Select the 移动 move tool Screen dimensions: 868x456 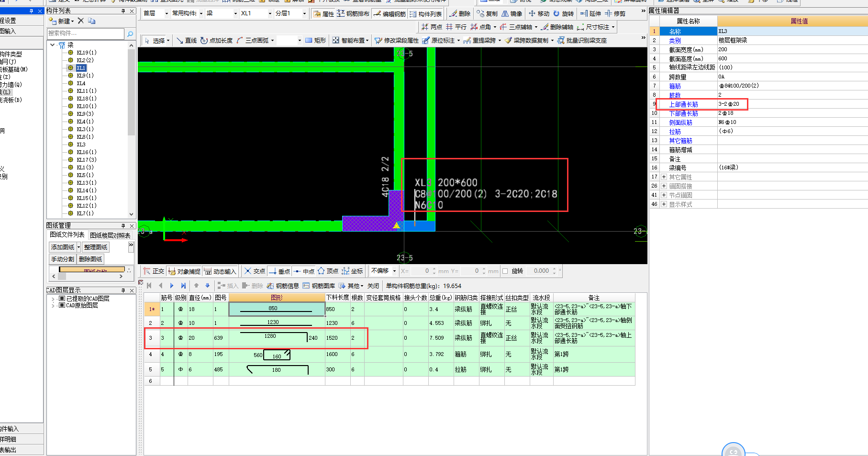(x=539, y=14)
